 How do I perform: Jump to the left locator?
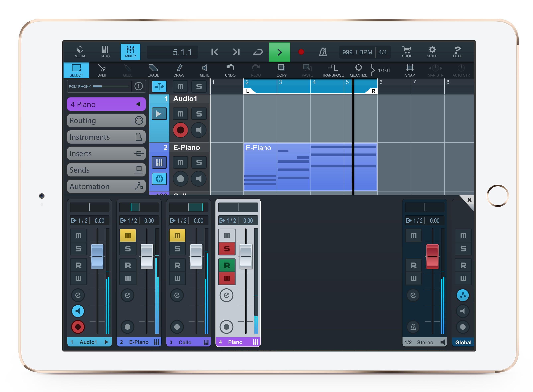[214, 52]
